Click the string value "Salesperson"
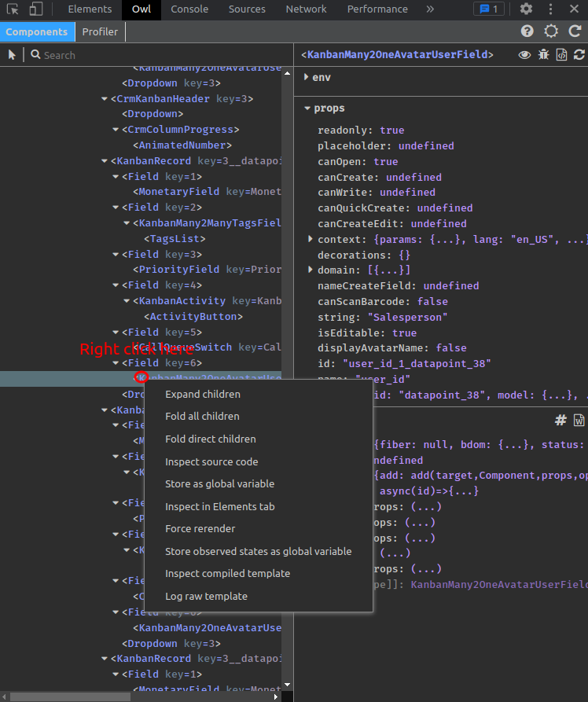 [x=407, y=318]
